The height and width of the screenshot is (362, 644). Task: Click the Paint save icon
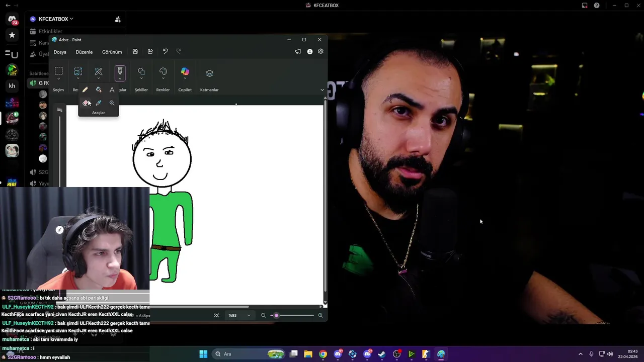click(x=135, y=51)
